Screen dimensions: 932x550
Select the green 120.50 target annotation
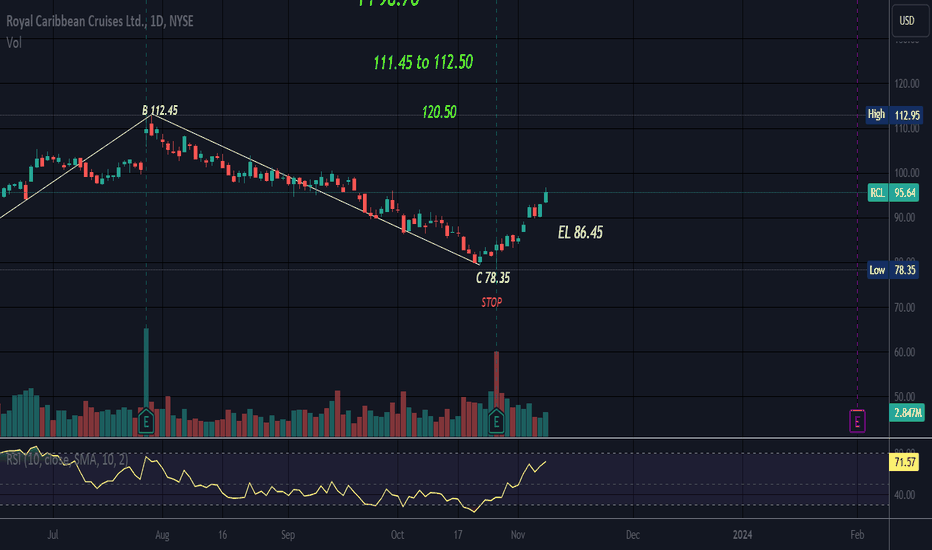coord(439,112)
